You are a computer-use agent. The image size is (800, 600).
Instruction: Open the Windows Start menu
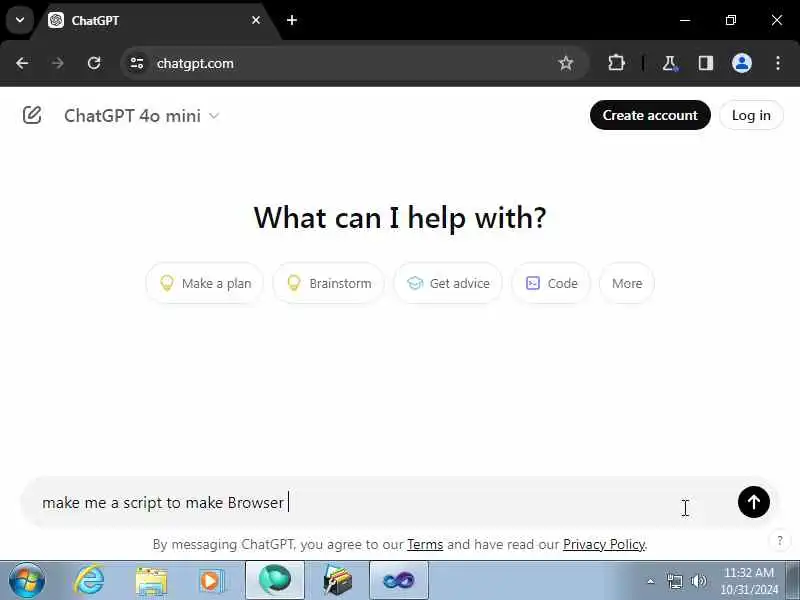[27, 581]
